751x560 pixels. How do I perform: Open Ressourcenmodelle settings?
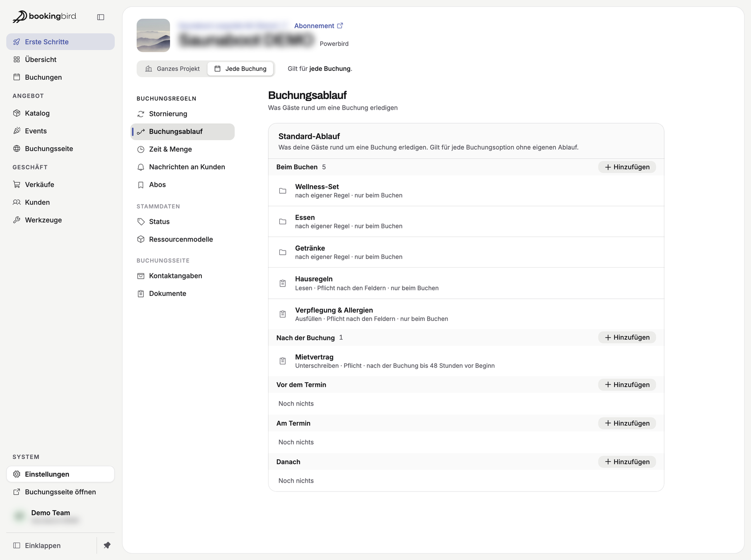(183, 239)
